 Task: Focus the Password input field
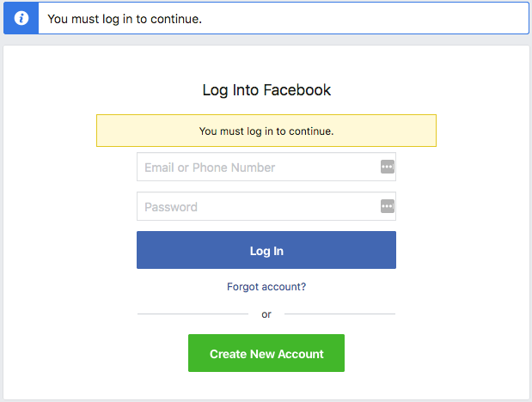256,207
